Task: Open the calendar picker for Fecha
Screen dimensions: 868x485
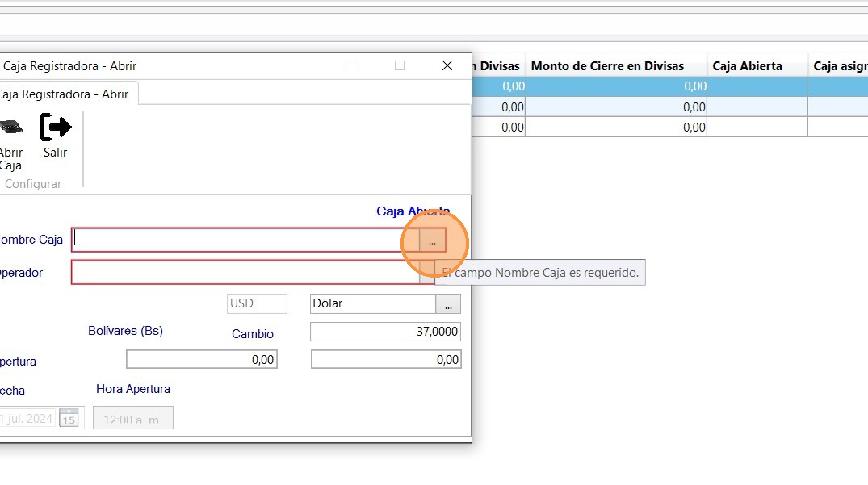Action: [x=69, y=419]
